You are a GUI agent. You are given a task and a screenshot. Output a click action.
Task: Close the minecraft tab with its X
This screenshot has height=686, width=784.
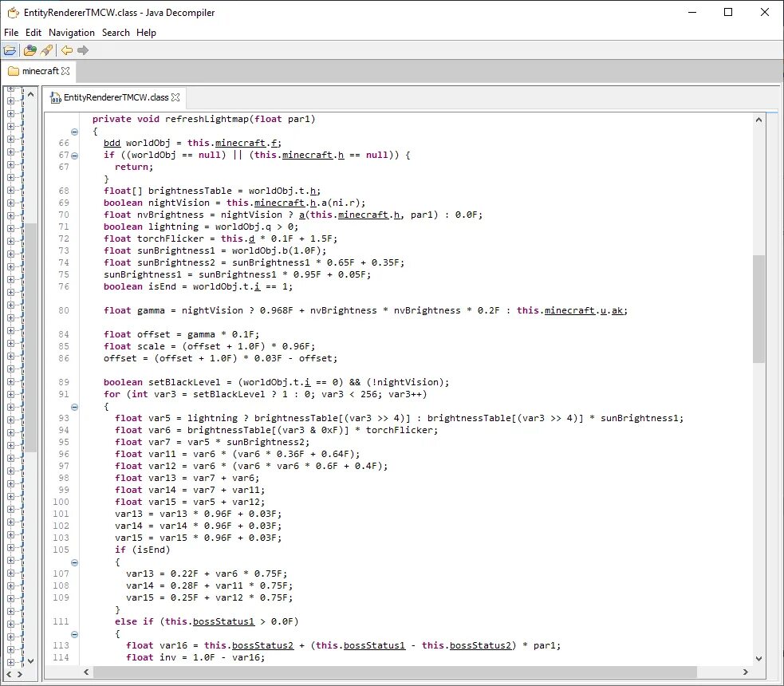(x=65, y=71)
